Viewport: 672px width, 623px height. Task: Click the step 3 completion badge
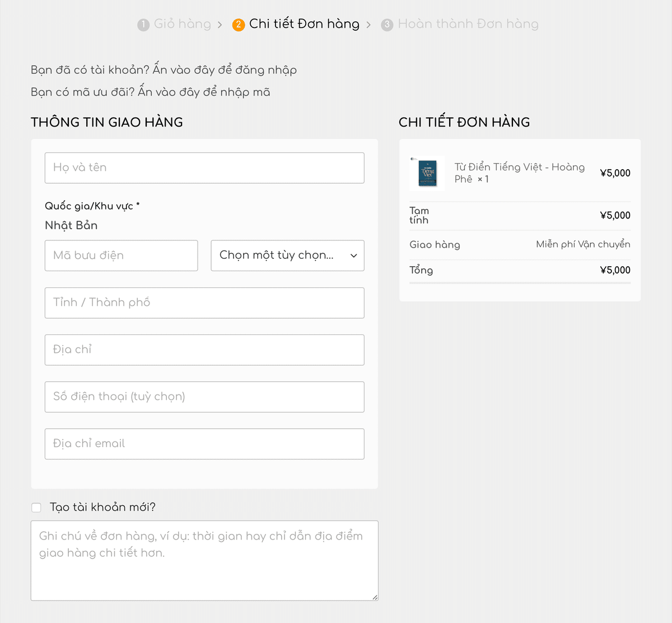387,25
